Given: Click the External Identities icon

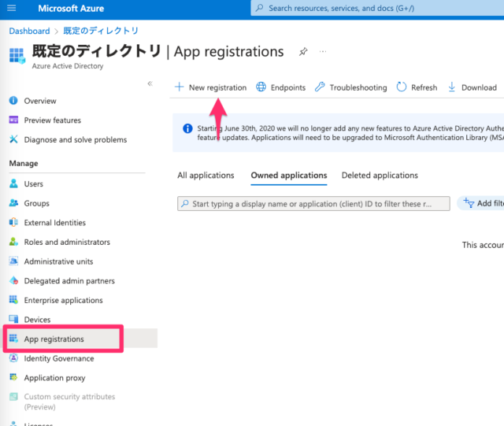Looking at the screenshot, I should pos(13,222).
